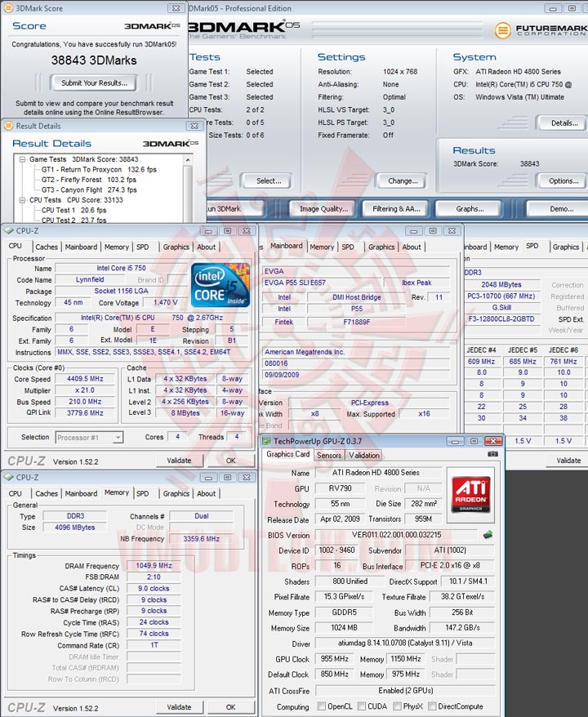
Task: Open SPD tab in CPU-Z Memory window
Action: (x=143, y=493)
